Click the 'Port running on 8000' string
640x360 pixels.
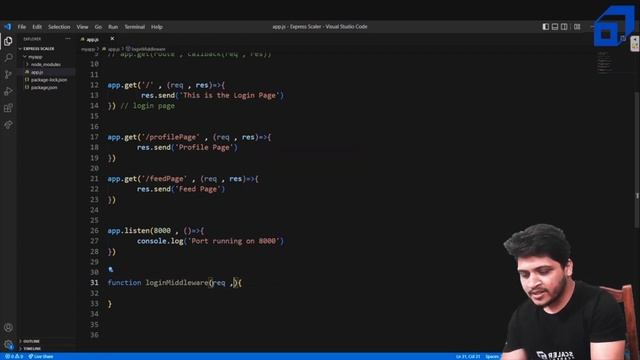[233, 241]
